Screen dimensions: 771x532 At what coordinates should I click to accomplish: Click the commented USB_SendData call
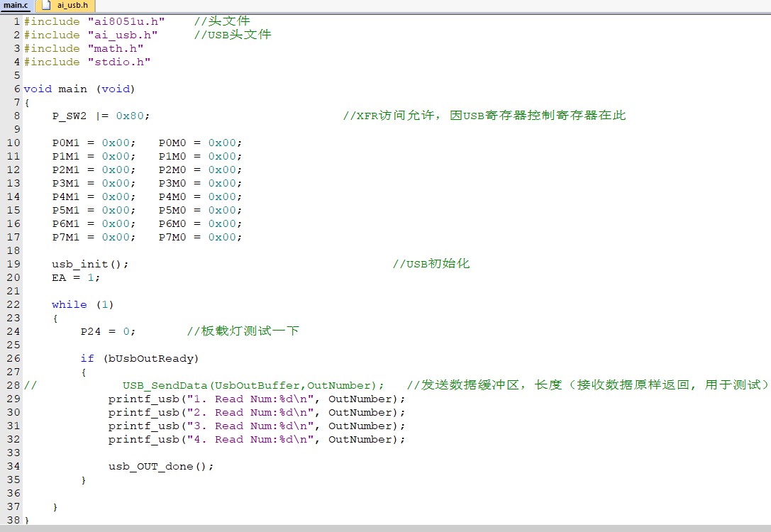point(253,385)
